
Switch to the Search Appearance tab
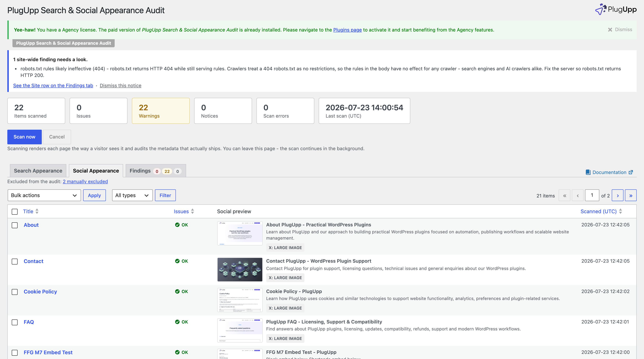pyautogui.click(x=38, y=171)
